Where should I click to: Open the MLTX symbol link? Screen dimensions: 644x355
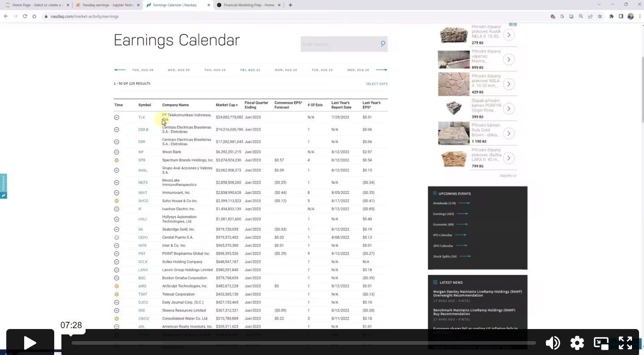pos(143,183)
